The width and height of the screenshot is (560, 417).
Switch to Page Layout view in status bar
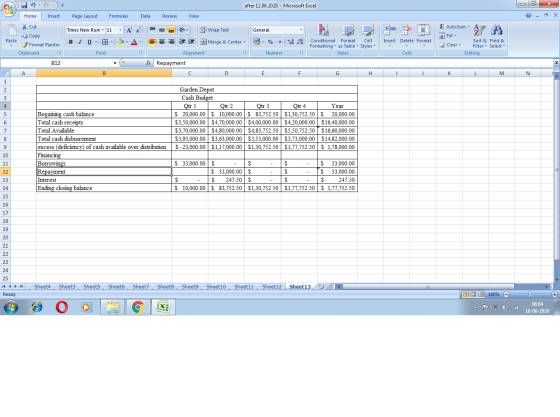[473, 295]
